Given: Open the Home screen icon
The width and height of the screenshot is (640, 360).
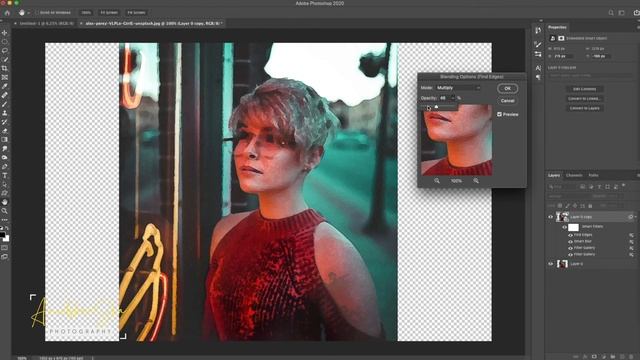Looking at the screenshot, I should click(x=7, y=13).
